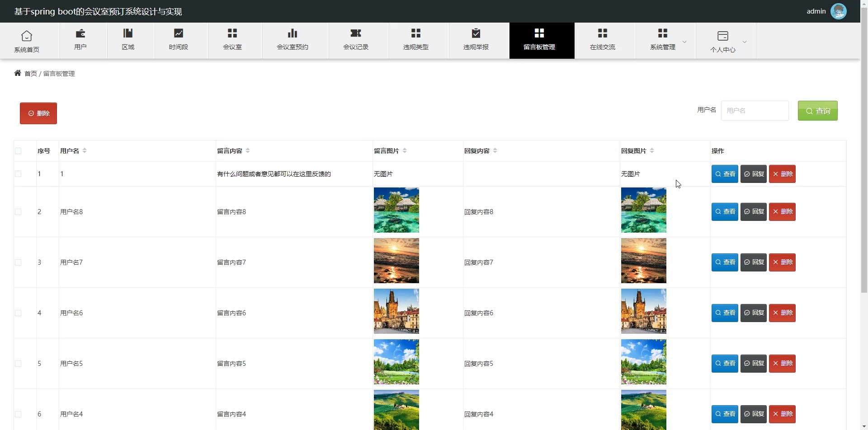The height and width of the screenshot is (430, 868).
Task: View the message in row 1
Action: click(x=725, y=174)
